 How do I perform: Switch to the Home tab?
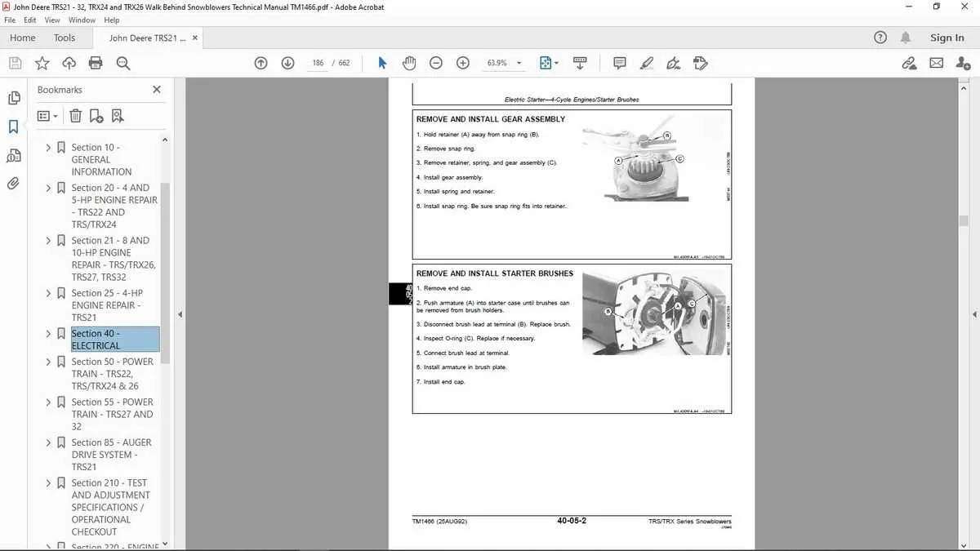[22, 38]
